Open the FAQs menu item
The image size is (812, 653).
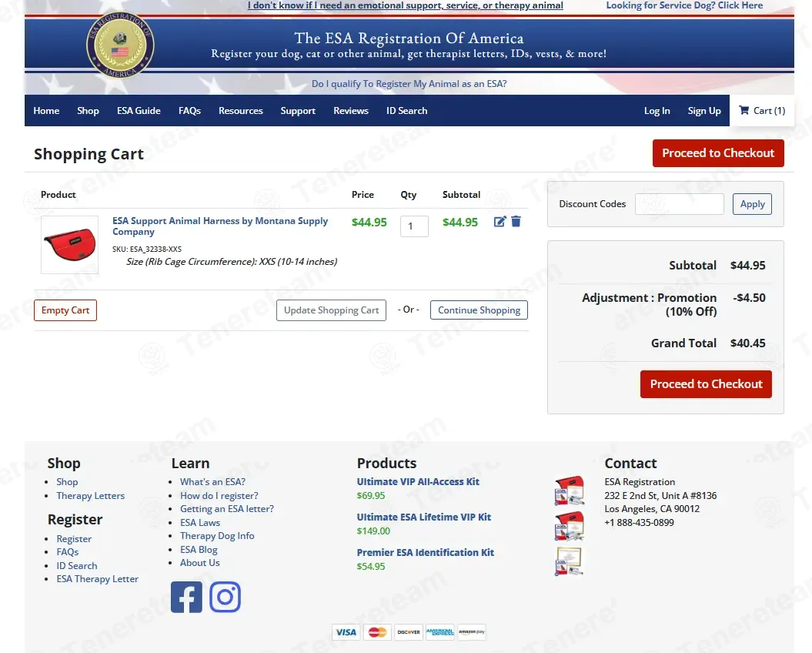189,111
